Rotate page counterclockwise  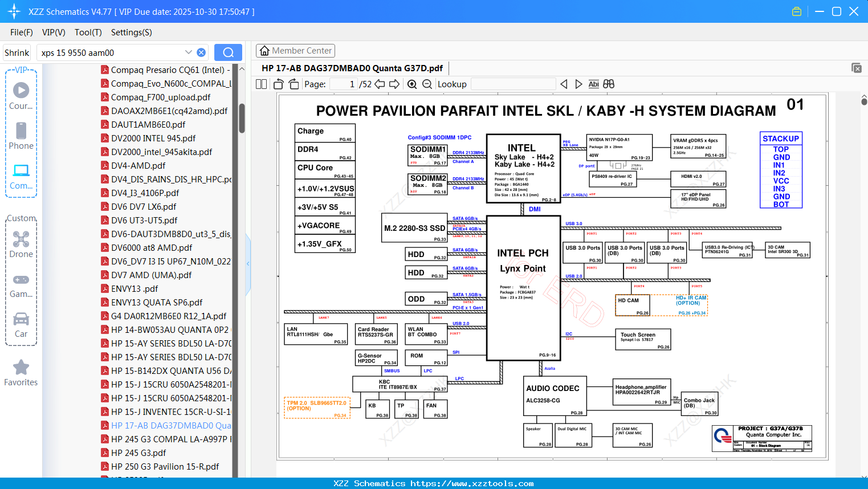pyautogui.click(x=279, y=84)
